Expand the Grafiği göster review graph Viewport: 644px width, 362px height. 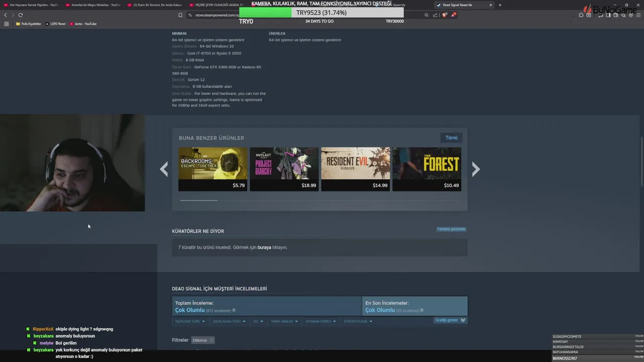pyautogui.click(x=450, y=320)
